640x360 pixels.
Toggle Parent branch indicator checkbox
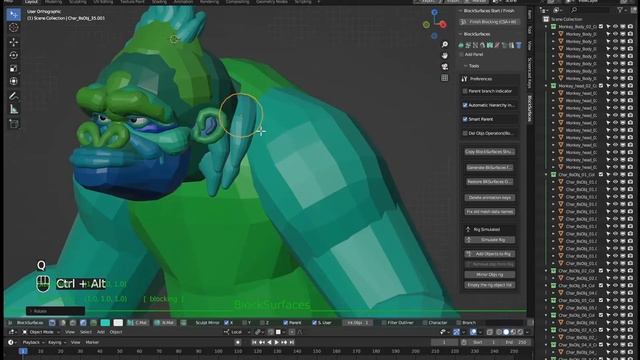click(x=465, y=91)
